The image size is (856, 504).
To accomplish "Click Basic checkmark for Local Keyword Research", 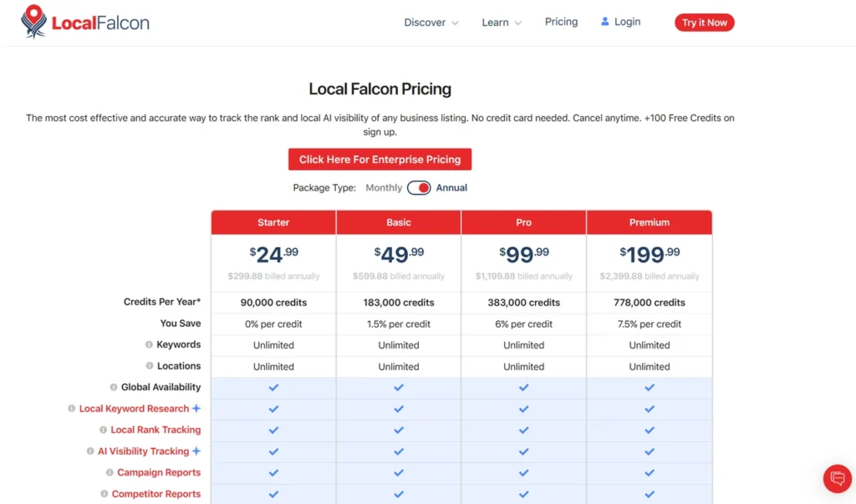I will (x=399, y=409).
